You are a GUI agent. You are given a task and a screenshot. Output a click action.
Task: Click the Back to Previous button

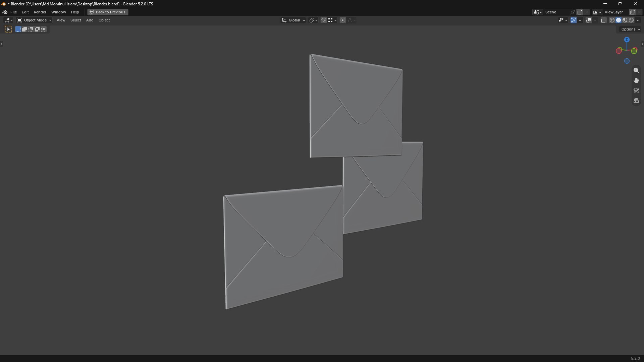pos(108,12)
